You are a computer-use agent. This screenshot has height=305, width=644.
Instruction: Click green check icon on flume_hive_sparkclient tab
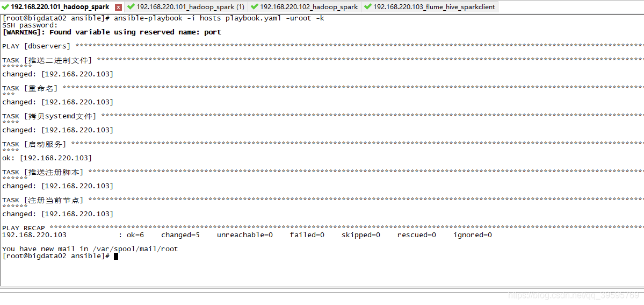click(367, 6)
